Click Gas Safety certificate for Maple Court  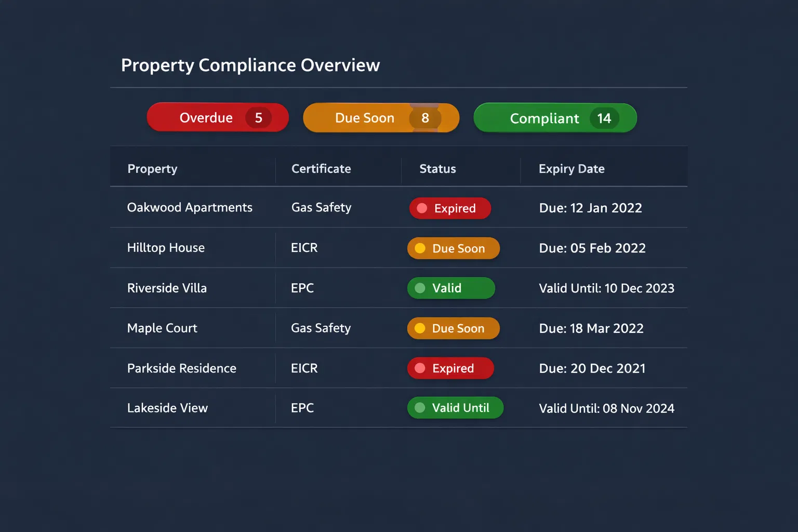321,328
